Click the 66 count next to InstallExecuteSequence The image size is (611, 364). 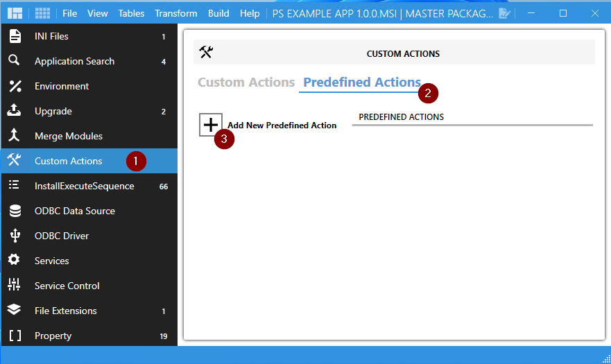(164, 187)
